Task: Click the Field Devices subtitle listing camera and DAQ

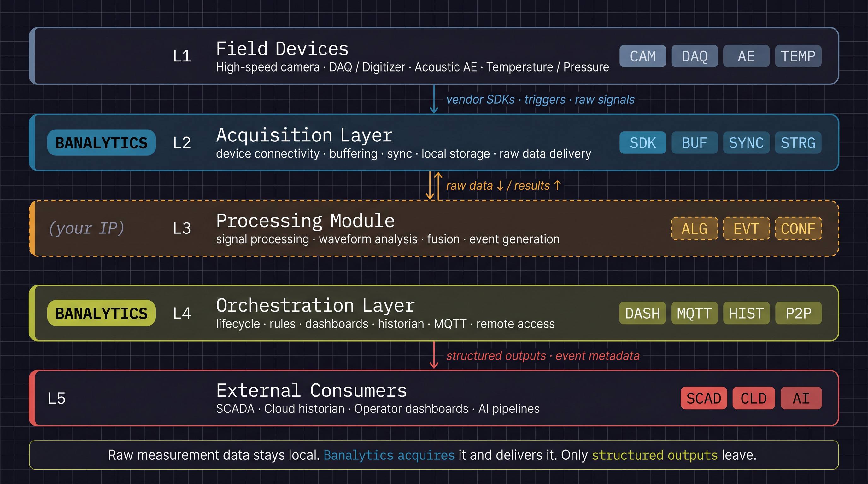Action: point(413,67)
